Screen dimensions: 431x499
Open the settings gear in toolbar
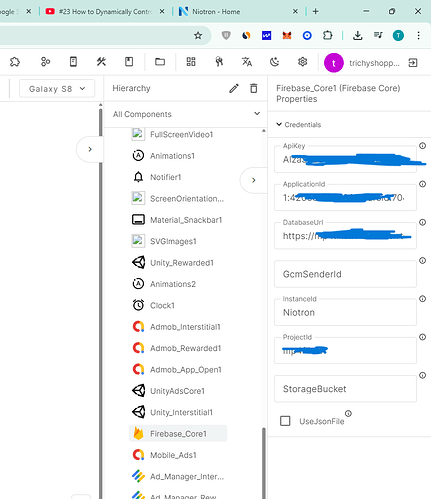click(x=302, y=62)
